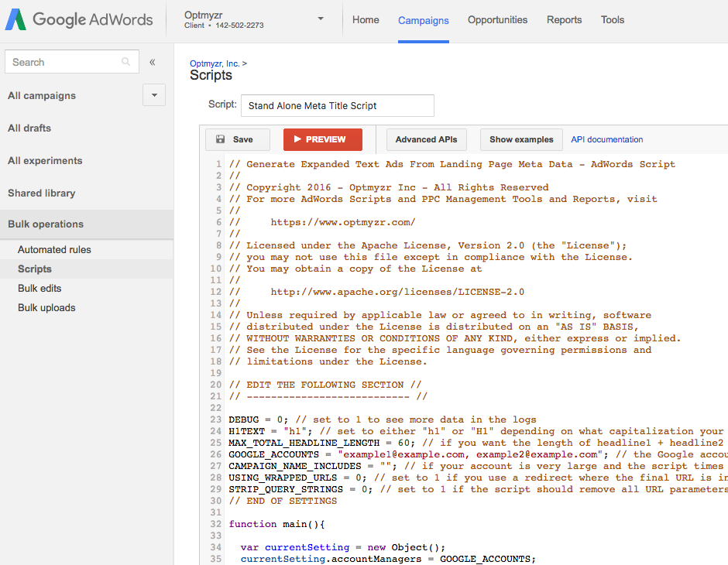Click the 'Scripts' page heading
Screen dimensions: 728x565
pos(211,75)
